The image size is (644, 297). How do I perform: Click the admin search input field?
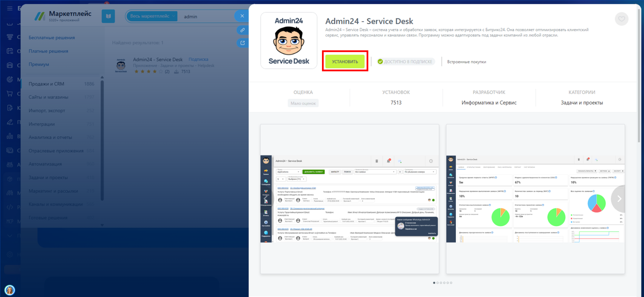pos(207,16)
